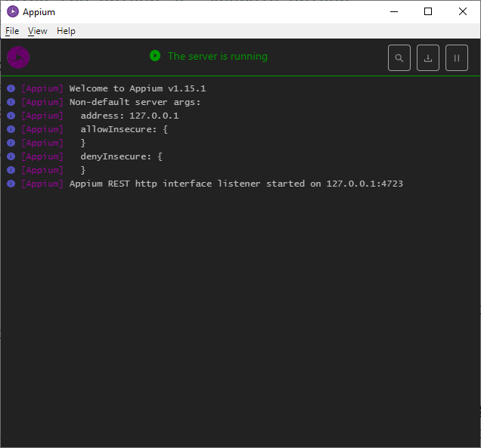Download raw logs with the download icon
The width and height of the screenshot is (481, 448).
(428, 58)
